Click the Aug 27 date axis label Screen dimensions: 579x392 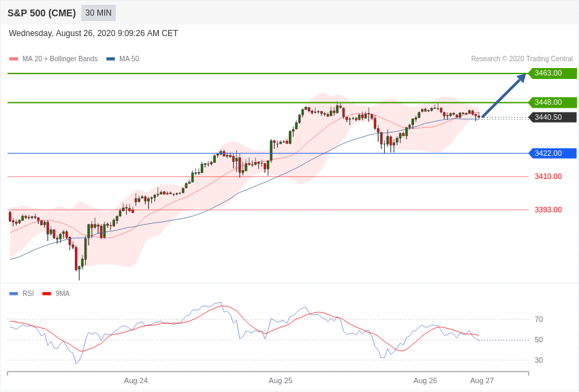tap(482, 380)
